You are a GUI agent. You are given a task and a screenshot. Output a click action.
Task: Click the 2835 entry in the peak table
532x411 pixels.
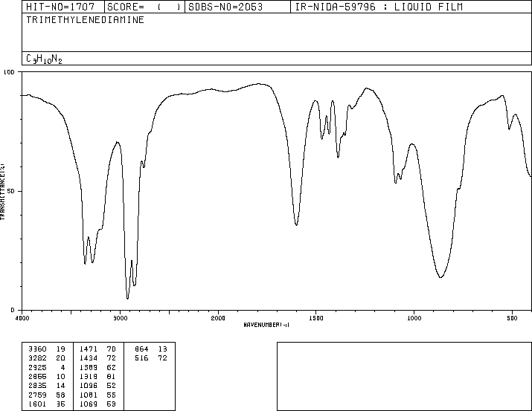[x=37, y=386]
